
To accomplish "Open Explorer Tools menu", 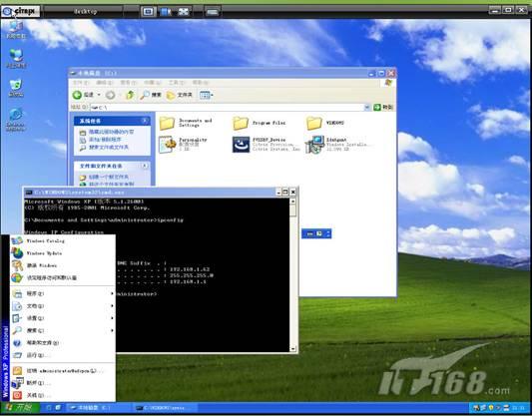I will (x=177, y=83).
